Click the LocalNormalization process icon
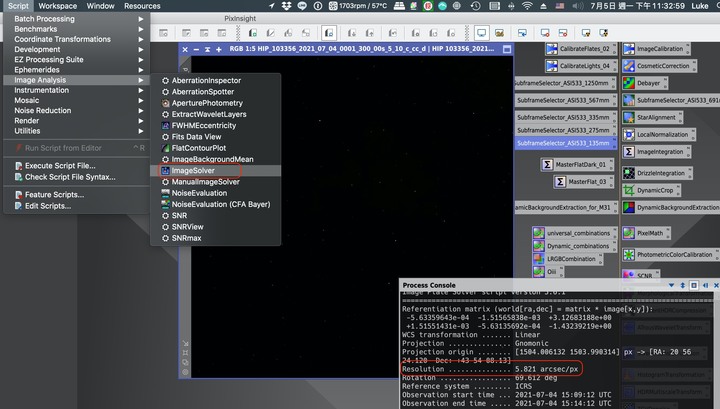Image resolution: width=720 pixels, height=409 pixels. pos(658,134)
